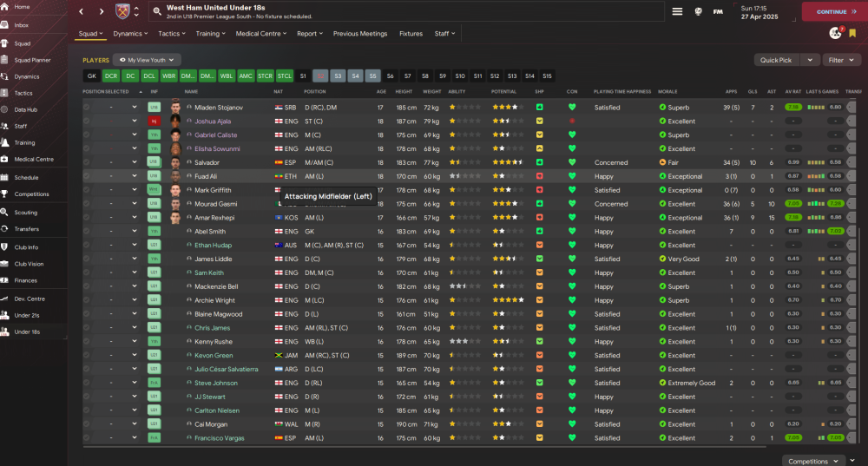
Task: Open the Data Hub sidebar item
Action: pos(25,109)
